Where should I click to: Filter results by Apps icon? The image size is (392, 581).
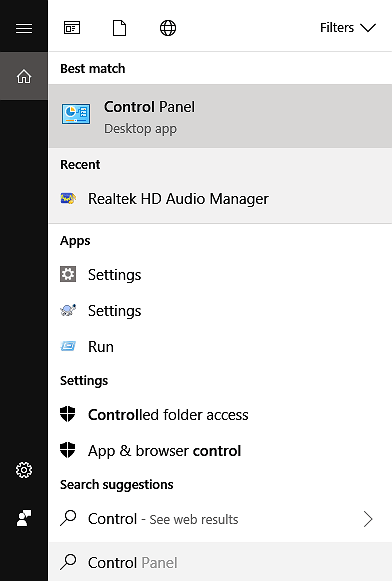[x=72, y=28]
